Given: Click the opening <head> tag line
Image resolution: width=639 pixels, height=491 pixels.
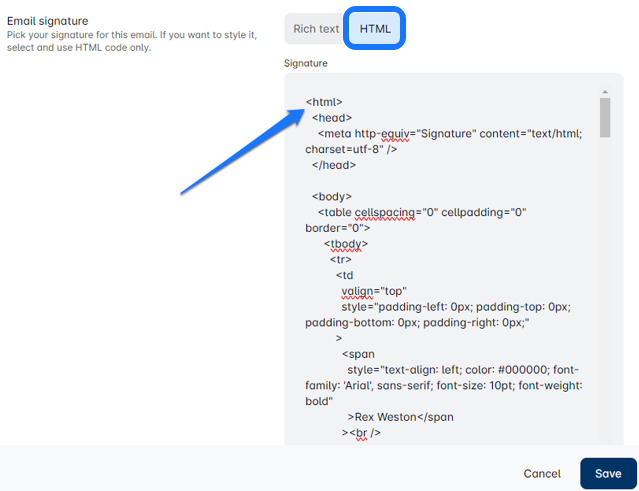Looking at the screenshot, I should 331,117.
